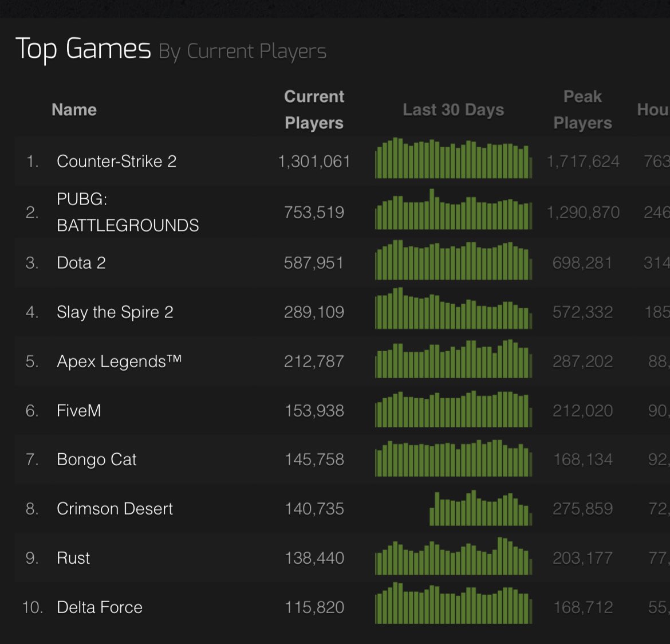
Task: Select peak players value 203,177
Action: click(x=583, y=558)
